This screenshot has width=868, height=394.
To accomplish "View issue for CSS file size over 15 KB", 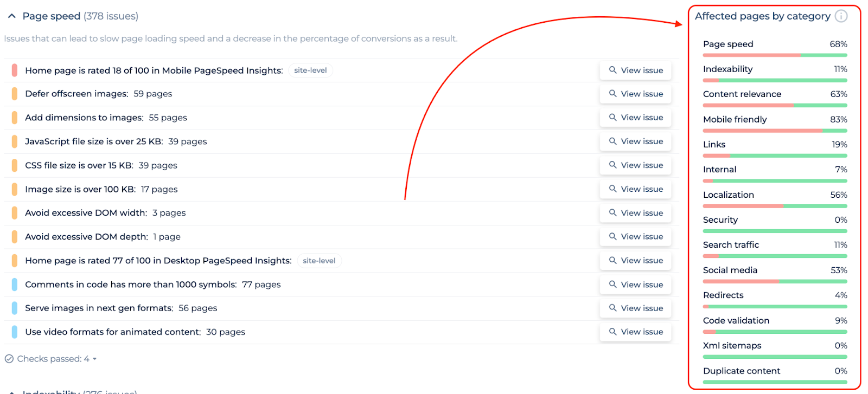I will [635, 165].
